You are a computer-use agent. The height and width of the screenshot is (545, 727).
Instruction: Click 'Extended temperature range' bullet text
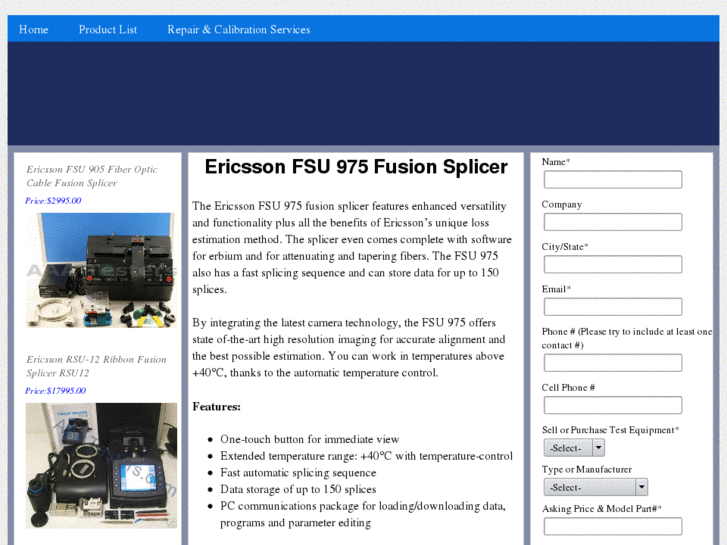point(366,455)
